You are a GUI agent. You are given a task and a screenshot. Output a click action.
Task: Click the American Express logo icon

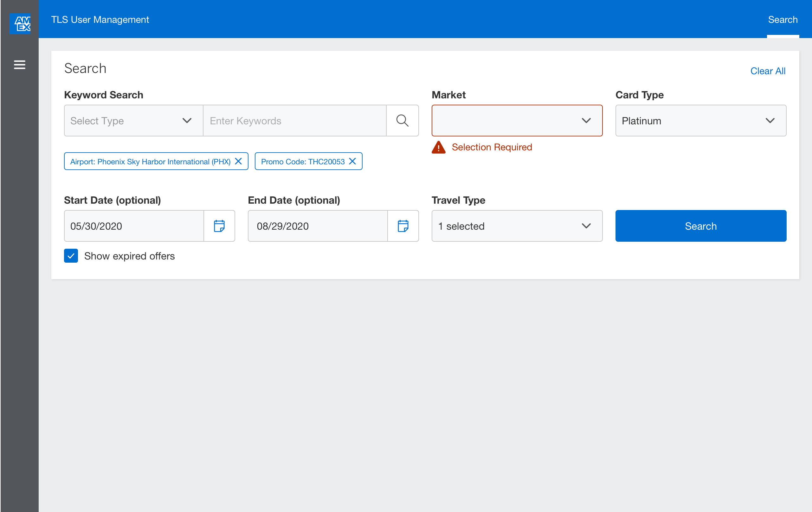20,23
